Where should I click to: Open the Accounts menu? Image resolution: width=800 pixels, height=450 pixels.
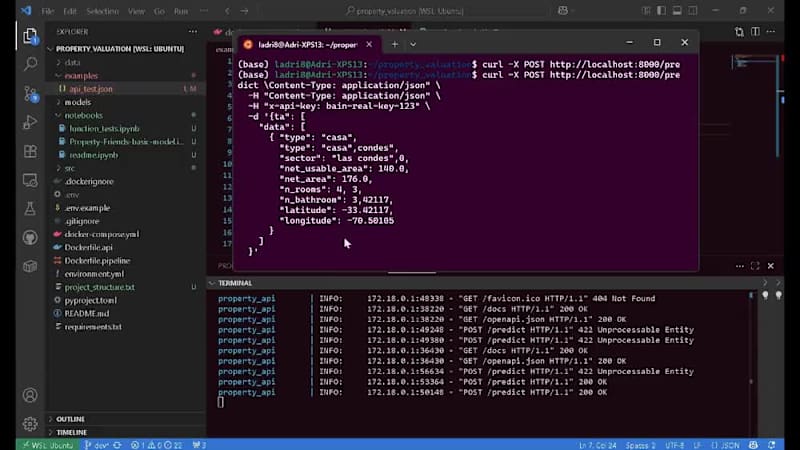point(30,395)
